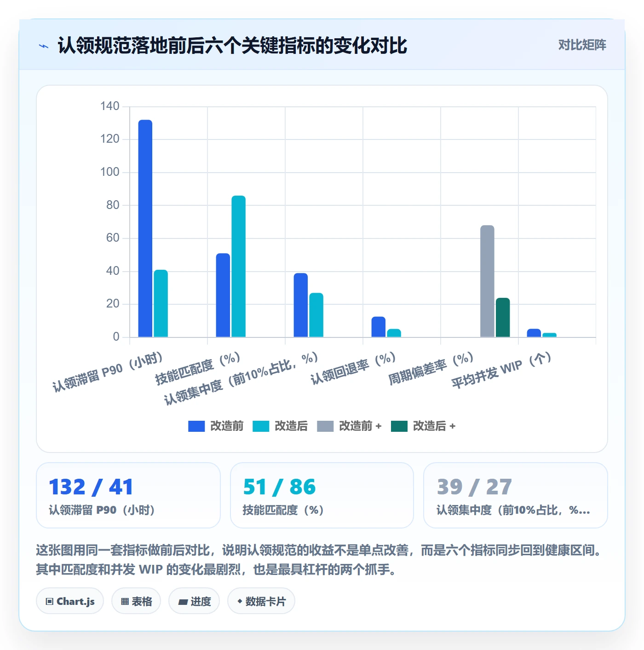
Task: Select the Chart.js tag chip
Action: coord(70,601)
